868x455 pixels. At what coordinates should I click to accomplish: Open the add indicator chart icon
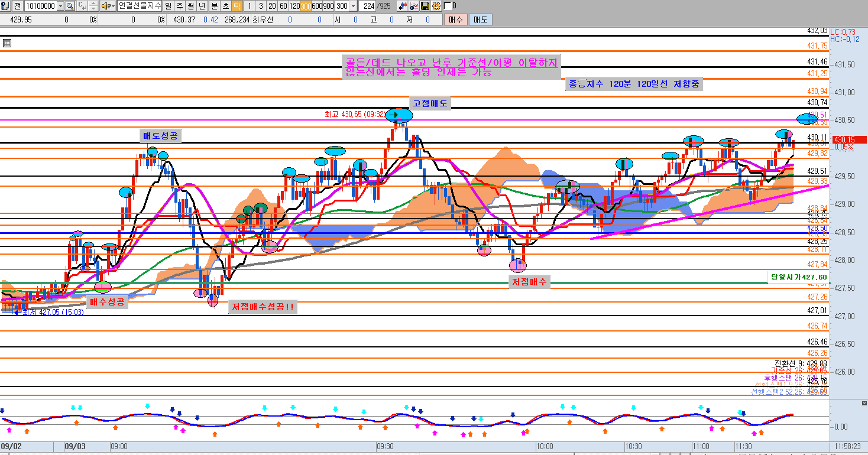coord(414,6)
